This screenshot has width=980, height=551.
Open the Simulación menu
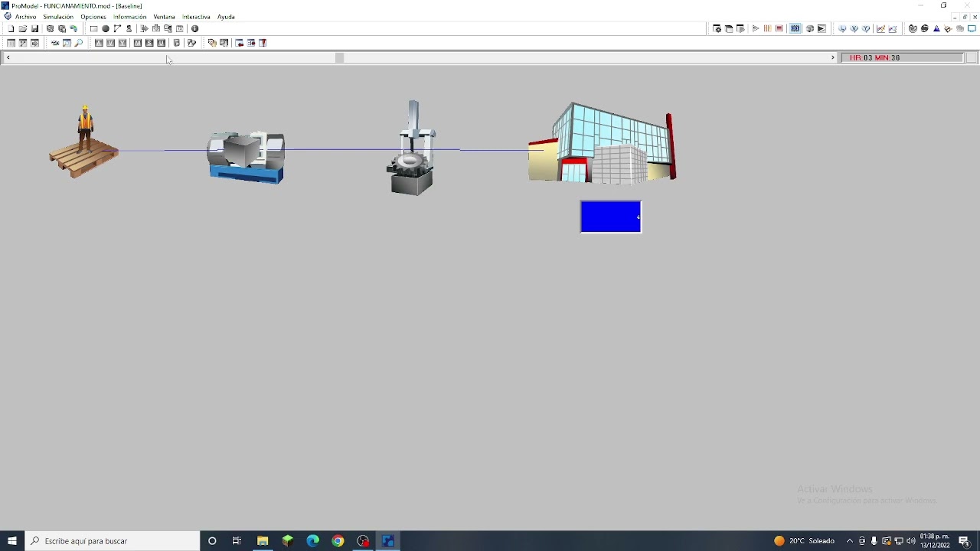(58, 17)
